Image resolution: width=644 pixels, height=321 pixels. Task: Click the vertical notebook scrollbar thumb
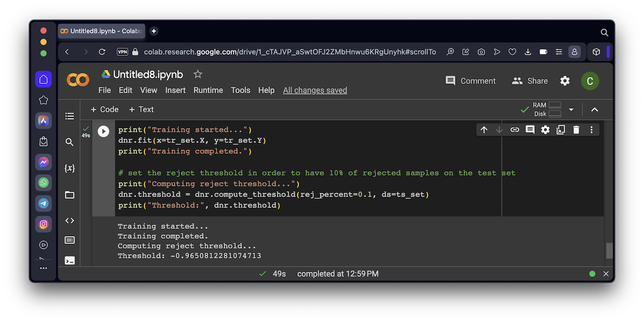point(609,251)
